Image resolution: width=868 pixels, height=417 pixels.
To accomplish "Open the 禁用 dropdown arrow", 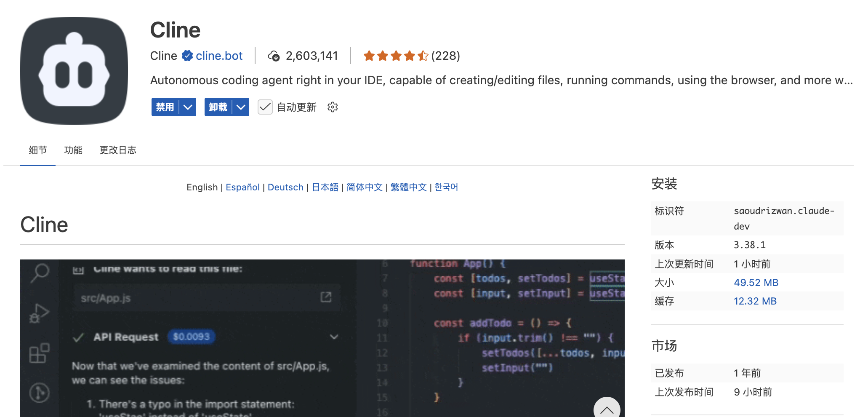I will coord(187,107).
